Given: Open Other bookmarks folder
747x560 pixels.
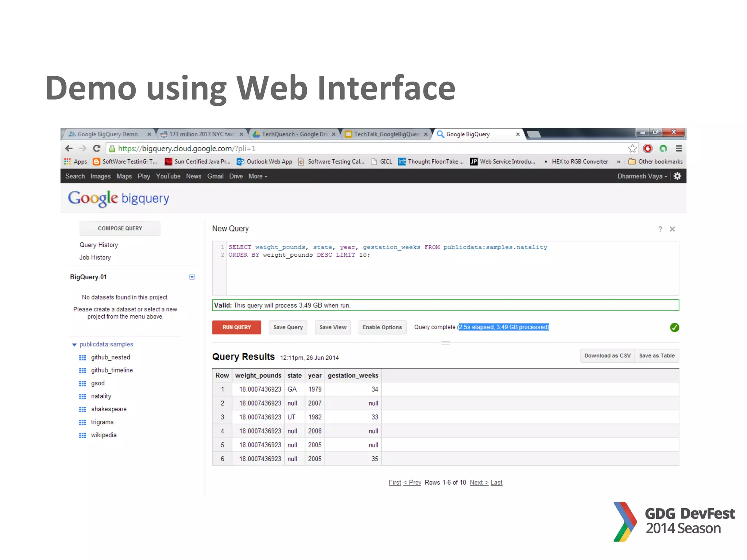Looking at the screenshot, I should tap(655, 162).
